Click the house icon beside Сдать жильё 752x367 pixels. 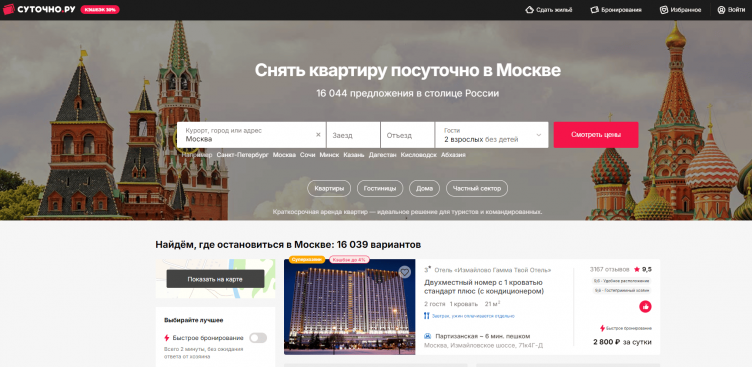[529, 10]
